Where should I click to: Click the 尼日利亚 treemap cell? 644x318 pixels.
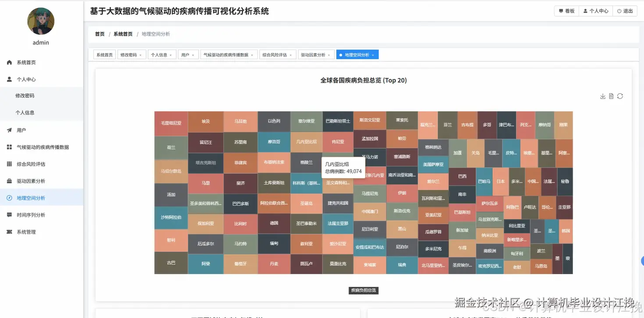point(370,229)
